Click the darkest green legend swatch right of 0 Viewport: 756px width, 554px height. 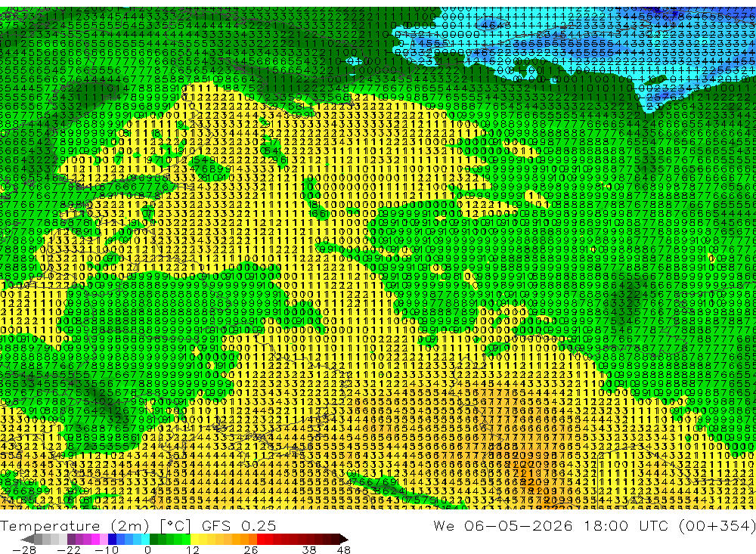coord(153,540)
